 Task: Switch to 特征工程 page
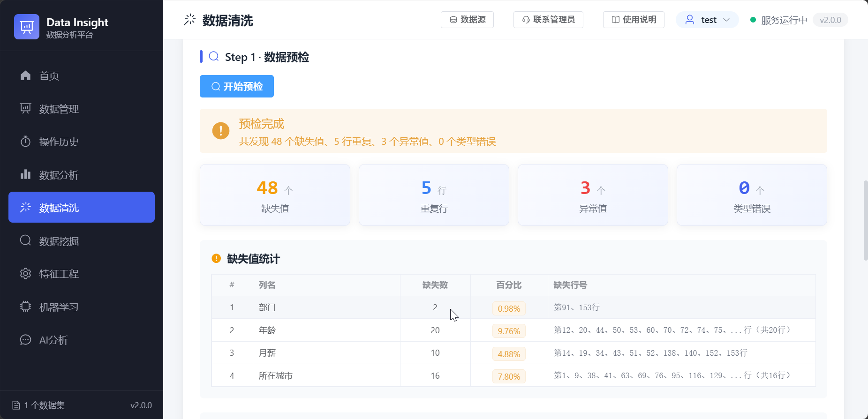(82, 274)
